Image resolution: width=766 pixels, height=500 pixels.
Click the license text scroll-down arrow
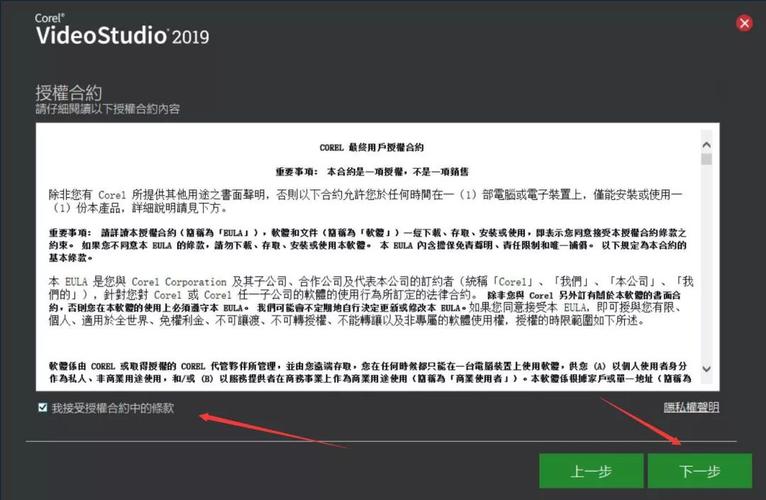(706, 369)
